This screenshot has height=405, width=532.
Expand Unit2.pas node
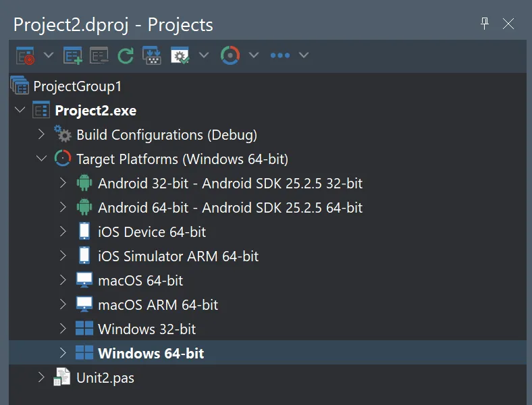coord(41,377)
